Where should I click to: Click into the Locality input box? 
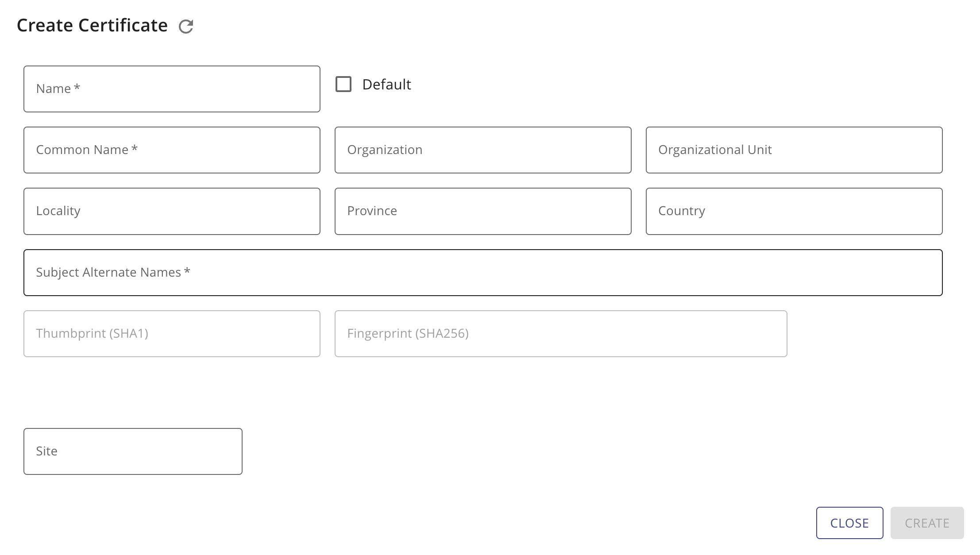pyautogui.click(x=172, y=211)
